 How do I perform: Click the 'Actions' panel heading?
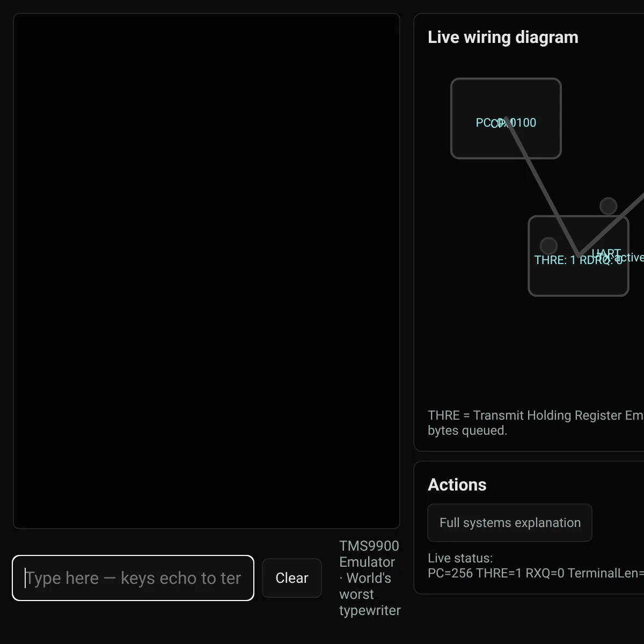click(x=457, y=485)
